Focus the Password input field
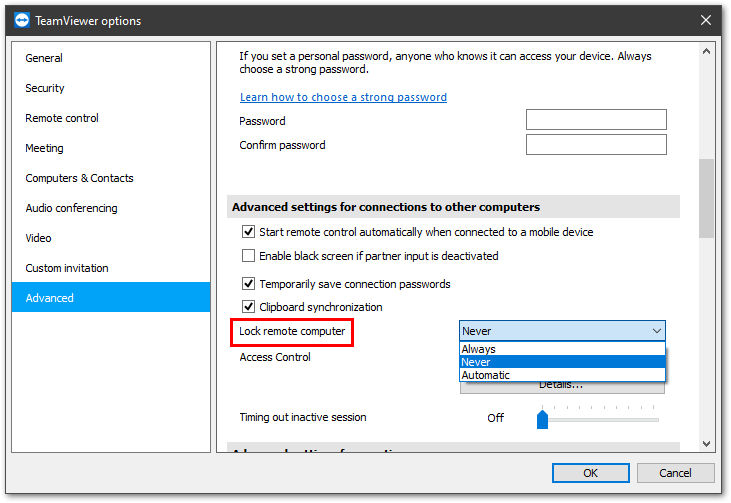The image size is (731, 503). tap(596, 120)
